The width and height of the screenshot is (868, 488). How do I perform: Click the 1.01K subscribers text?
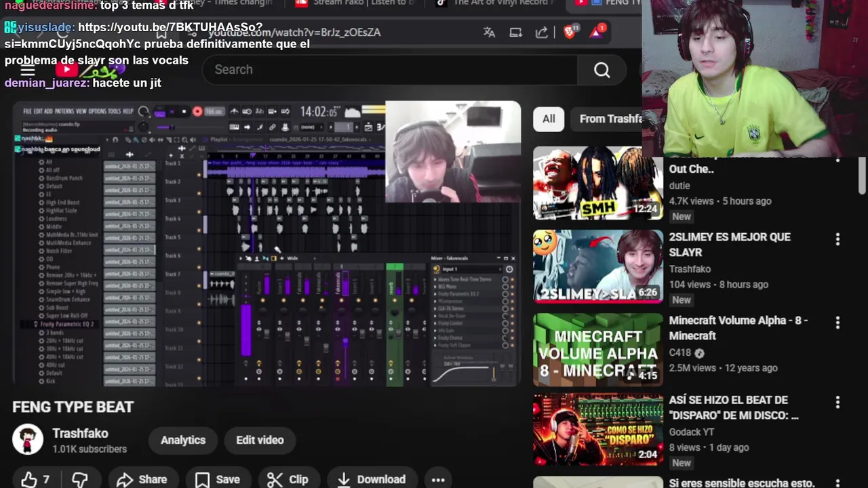click(90, 449)
